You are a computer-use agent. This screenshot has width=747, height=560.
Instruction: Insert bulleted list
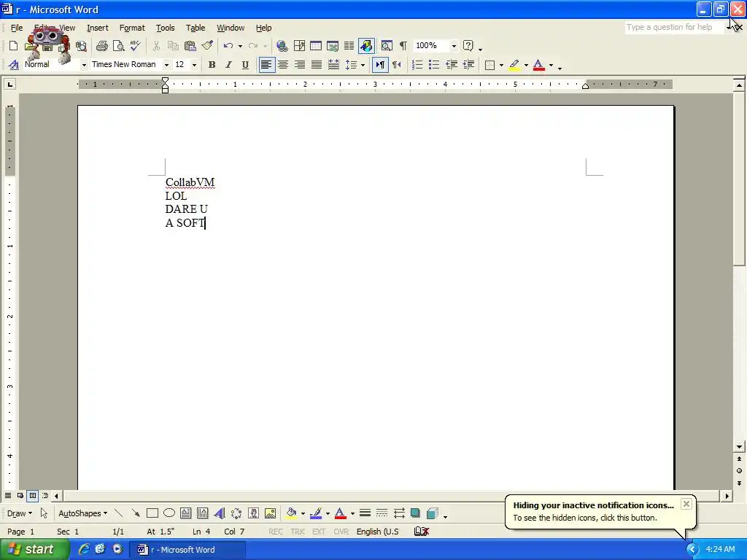point(434,65)
